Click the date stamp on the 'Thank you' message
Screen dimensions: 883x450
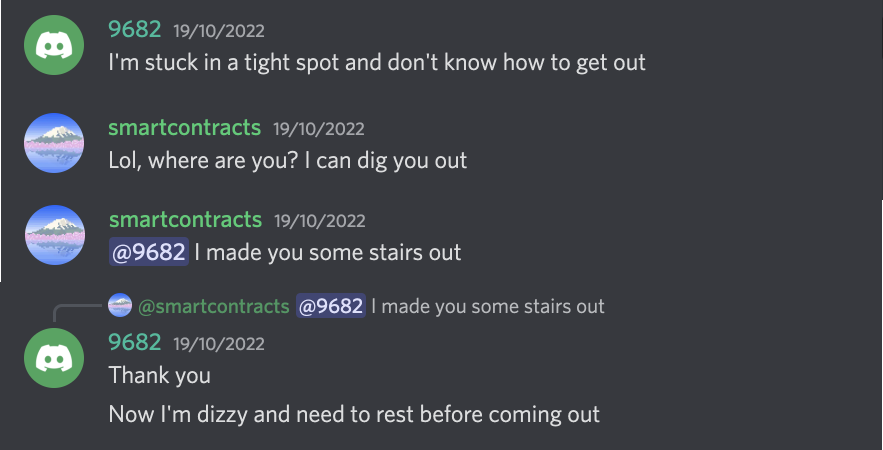219,343
